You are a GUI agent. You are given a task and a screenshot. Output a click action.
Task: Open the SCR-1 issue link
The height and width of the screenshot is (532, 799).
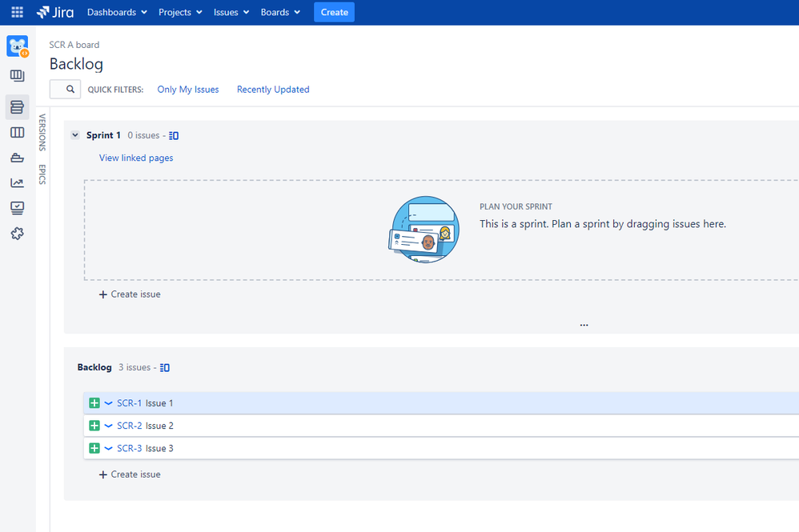pyautogui.click(x=130, y=403)
